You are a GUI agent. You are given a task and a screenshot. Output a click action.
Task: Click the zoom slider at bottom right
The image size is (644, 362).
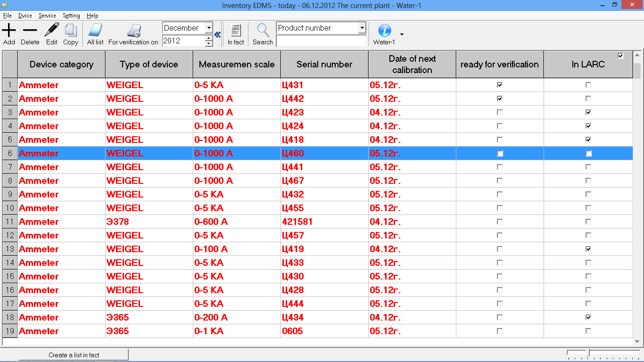tap(588, 353)
